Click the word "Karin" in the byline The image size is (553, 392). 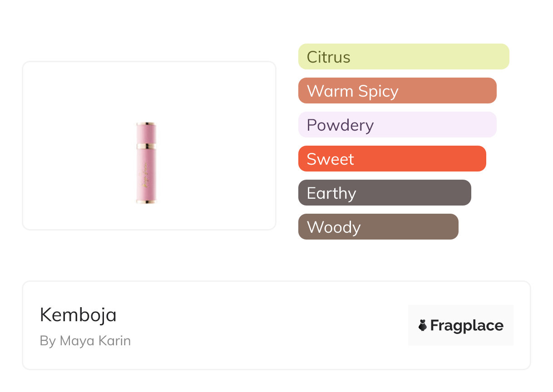coord(115,341)
